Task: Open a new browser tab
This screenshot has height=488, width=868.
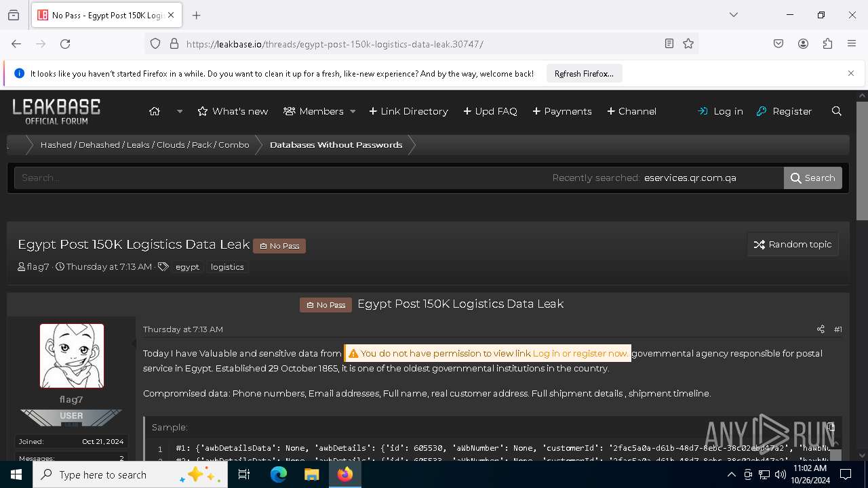Action: [x=197, y=15]
